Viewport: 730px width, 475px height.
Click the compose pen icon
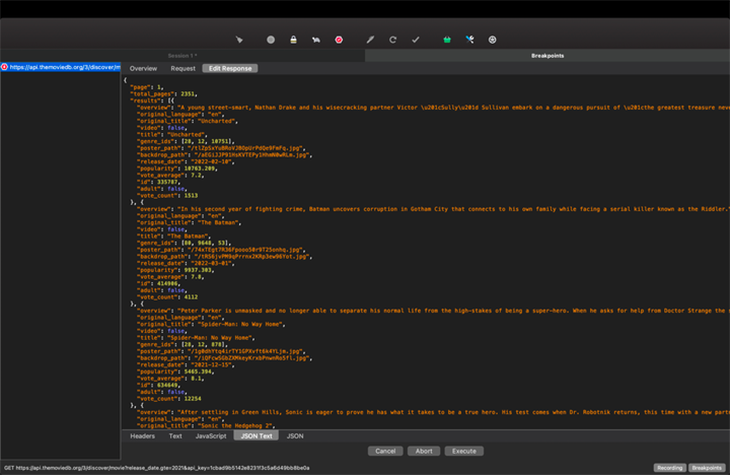(x=370, y=40)
